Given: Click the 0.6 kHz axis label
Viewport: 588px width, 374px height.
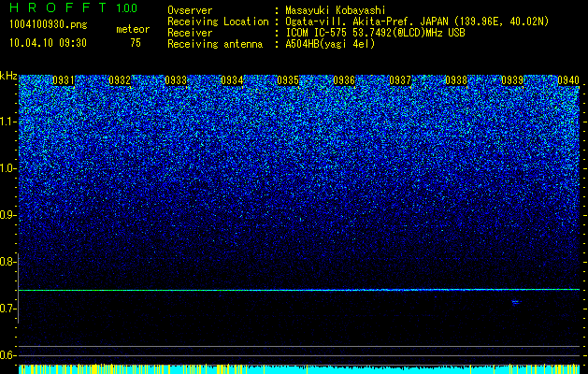Looking at the screenshot, I should coord(7,355).
